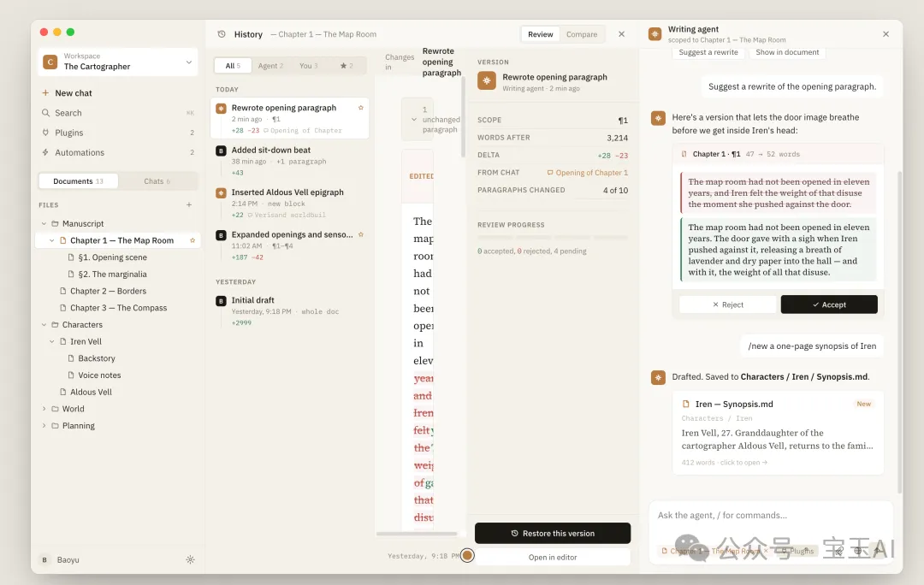Screen dimensions: 924x585
Task: Open Search in the sidebar
Action: 118,113
